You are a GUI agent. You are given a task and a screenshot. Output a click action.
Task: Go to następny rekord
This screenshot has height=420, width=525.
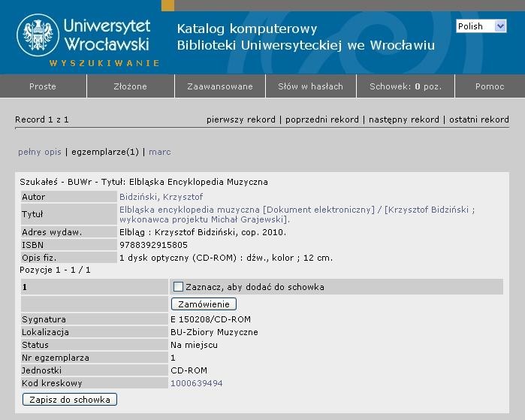click(404, 119)
